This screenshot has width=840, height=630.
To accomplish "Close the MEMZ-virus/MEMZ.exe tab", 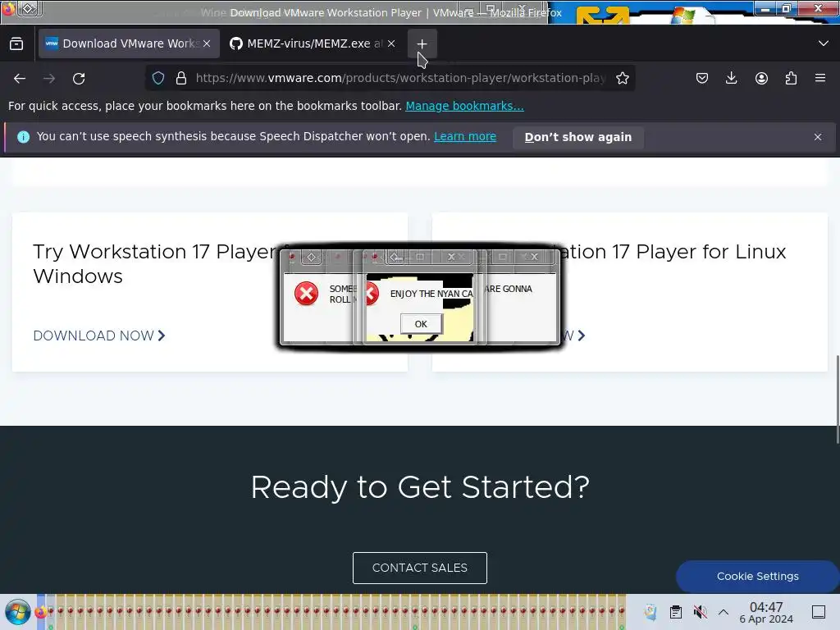I will [391, 43].
